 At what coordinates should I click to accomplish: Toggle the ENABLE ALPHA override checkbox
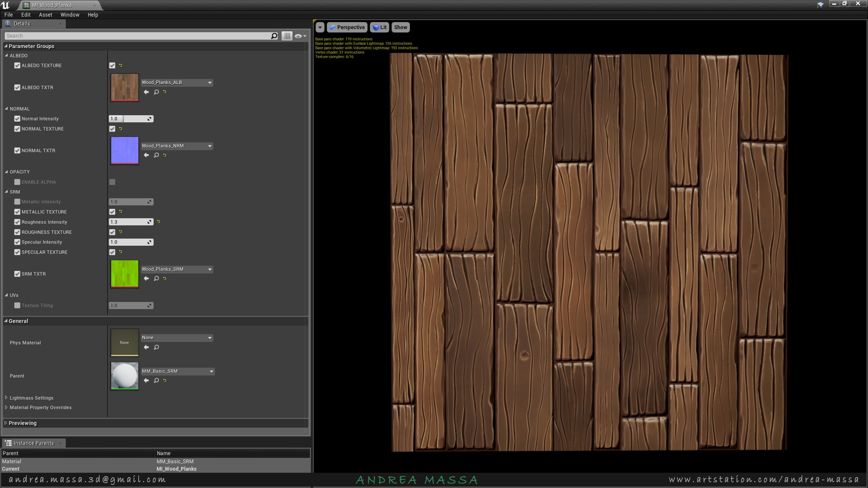(17, 182)
